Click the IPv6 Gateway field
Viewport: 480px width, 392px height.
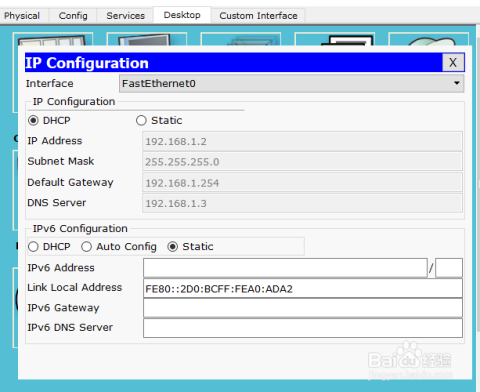point(303,308)
